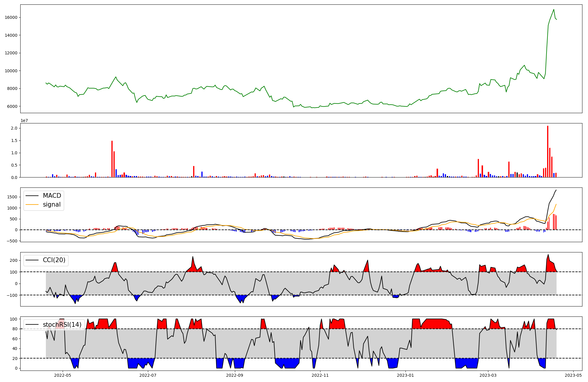Click the MACD legend label
Image resolution: width=588 pixels, height=382 pixels.
(x=52, y=196)
